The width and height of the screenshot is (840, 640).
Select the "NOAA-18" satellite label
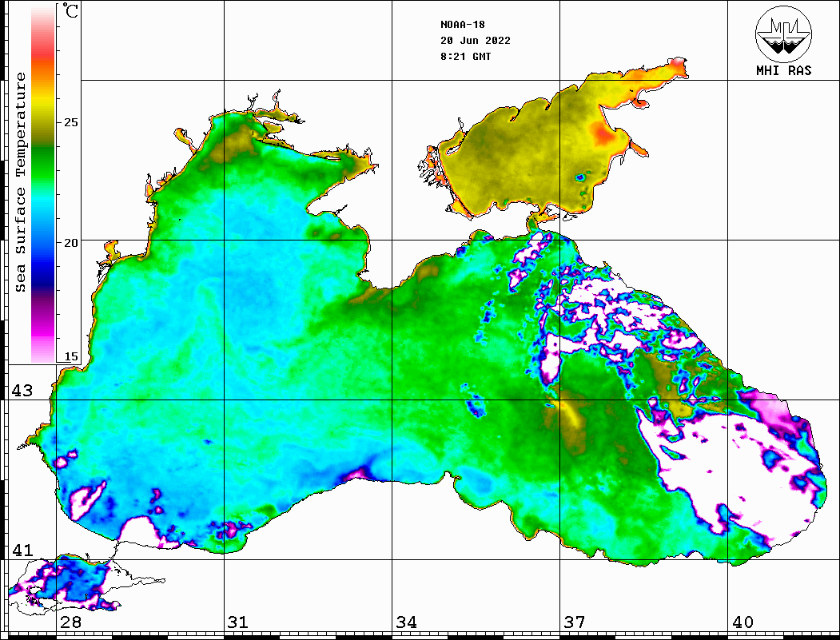point(462,25)
